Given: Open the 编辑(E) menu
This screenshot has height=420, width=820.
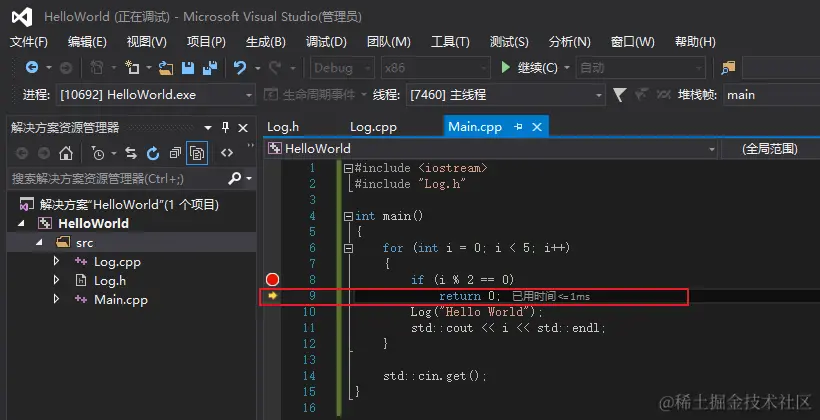Looking at the screenshot, I should pyautogui.click(x=87, y=42).
